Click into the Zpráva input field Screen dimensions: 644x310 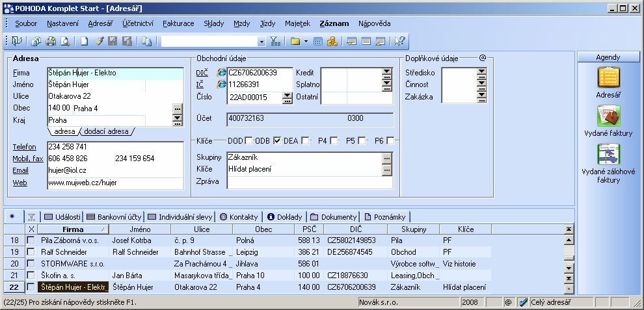click(x=310, y=181)
